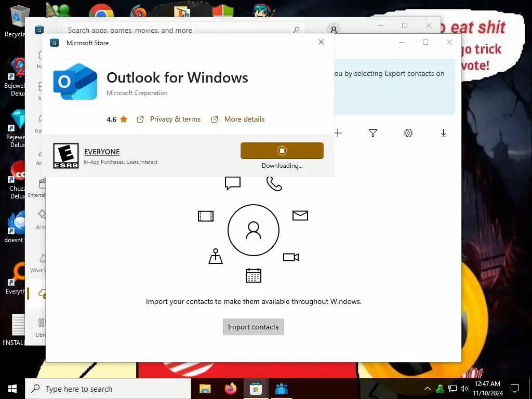The image size is (532, 399).
Task: Open File Explorer from taskbar
Action: click(205, 389)
